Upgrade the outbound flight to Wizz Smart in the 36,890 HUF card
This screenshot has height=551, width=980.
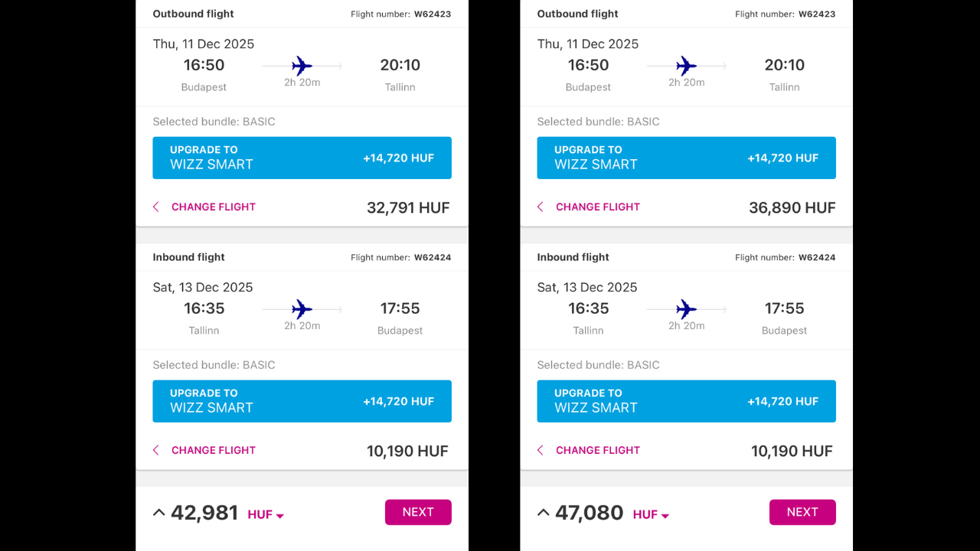click(x=686, y=158)
